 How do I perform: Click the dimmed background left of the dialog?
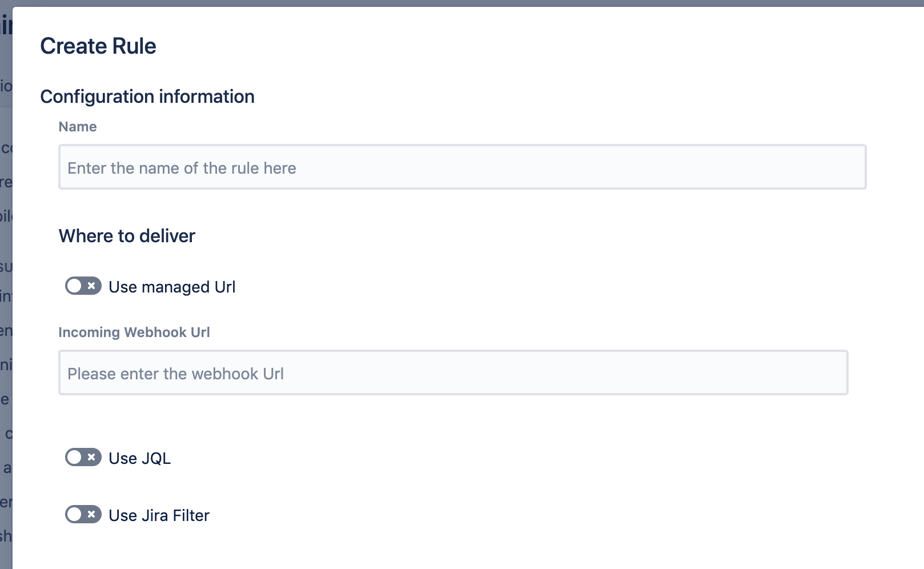click(5, 343)
